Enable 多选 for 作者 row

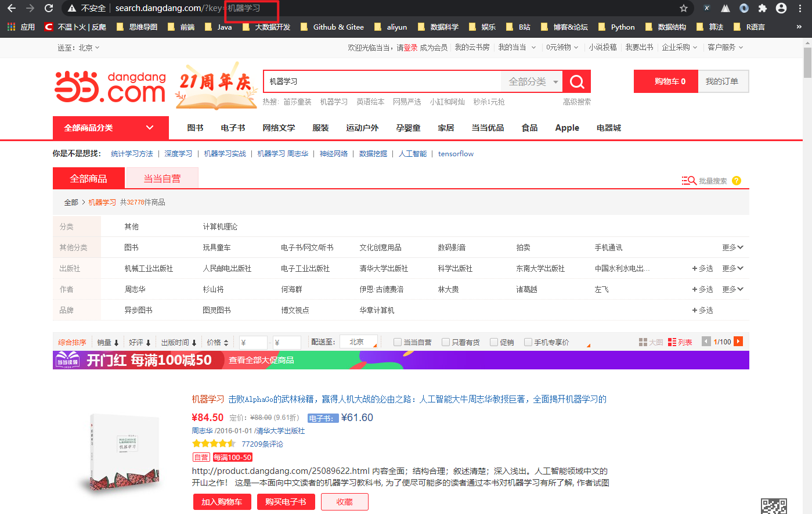[702, 289]
